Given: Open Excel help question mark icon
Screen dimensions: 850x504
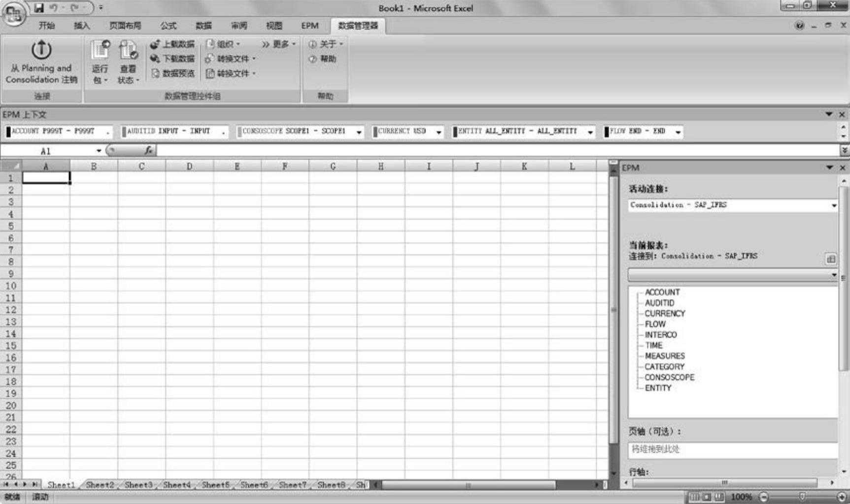Looking at the screenshot, I should (799, 26).
